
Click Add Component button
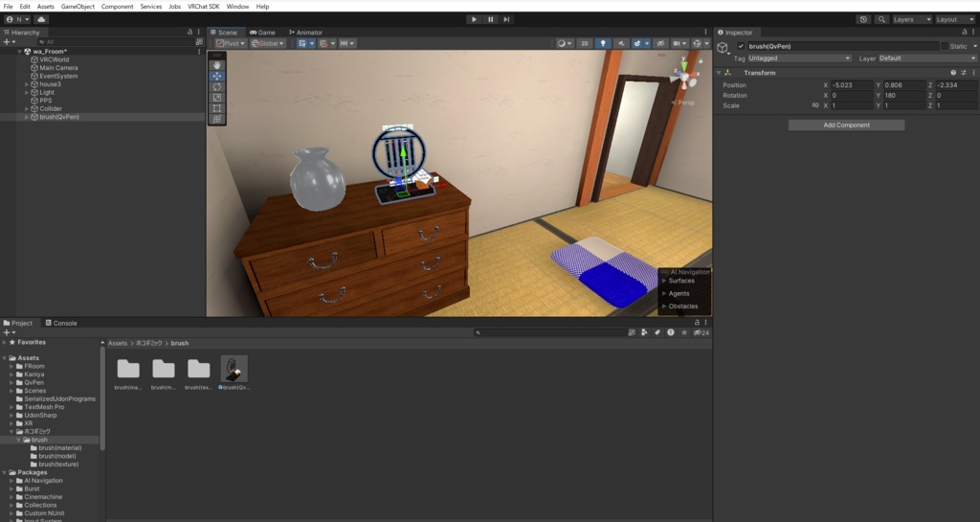pyautogui.click(x=846, y=125)
